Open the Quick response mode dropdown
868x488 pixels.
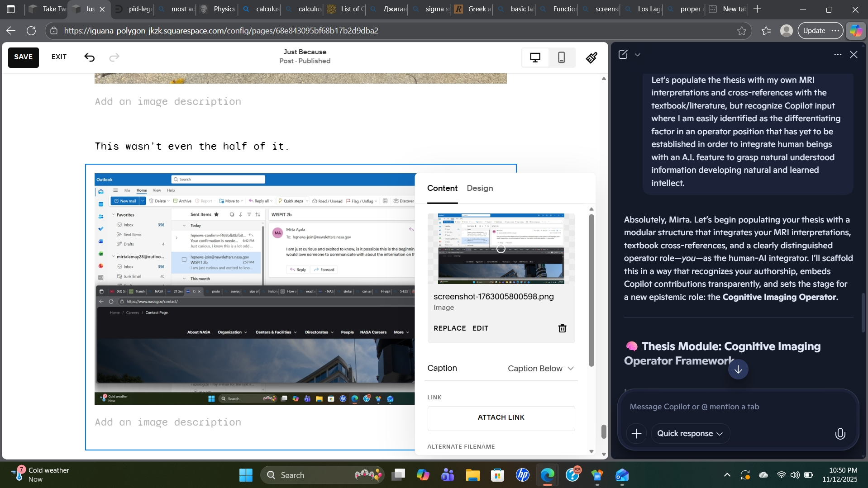[x=690, y=434]
